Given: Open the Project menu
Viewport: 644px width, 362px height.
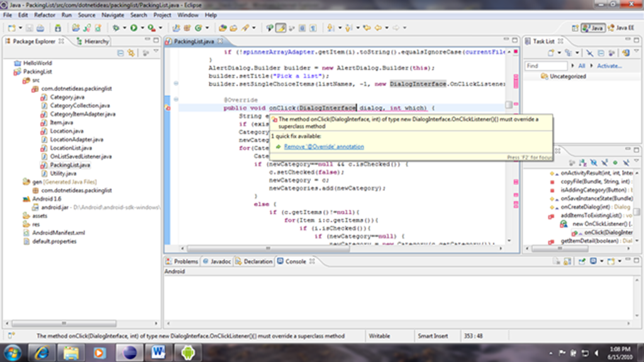Looking at the screenshot, I should click(162, 15).
